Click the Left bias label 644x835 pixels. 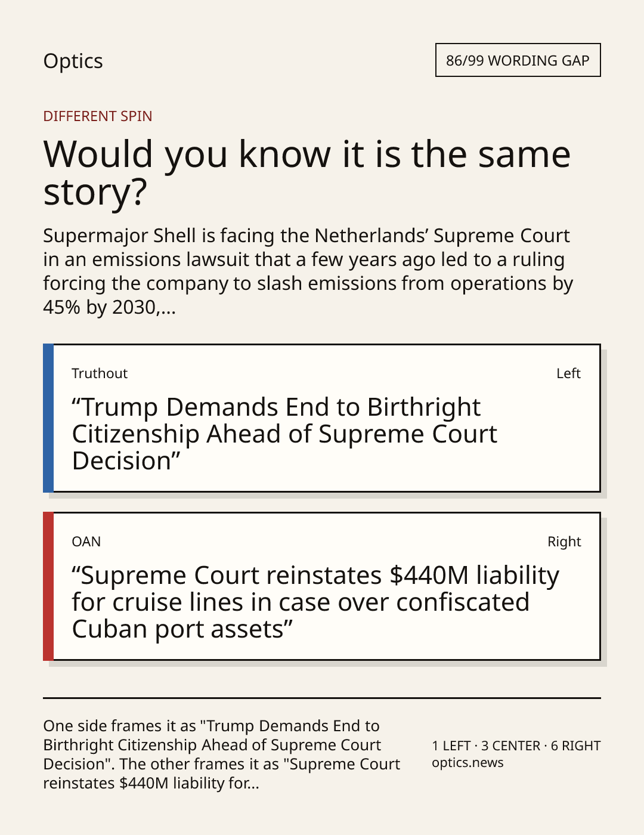coord(568,373)
